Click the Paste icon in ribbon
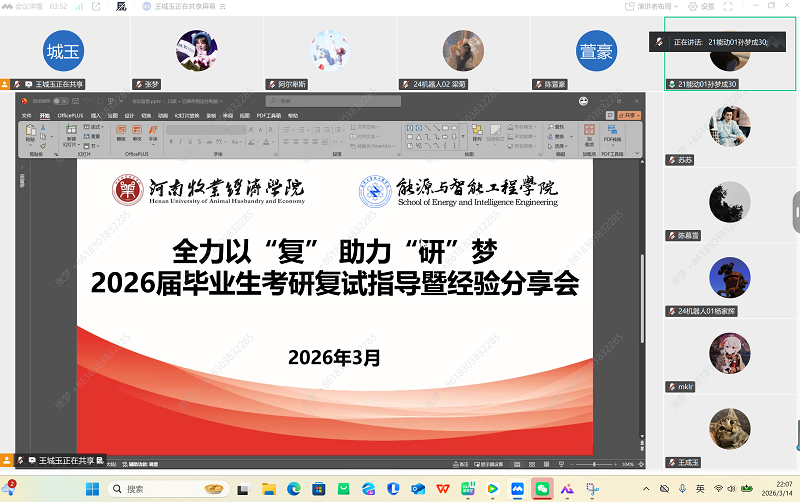800x502 pixels. [31, 135]
